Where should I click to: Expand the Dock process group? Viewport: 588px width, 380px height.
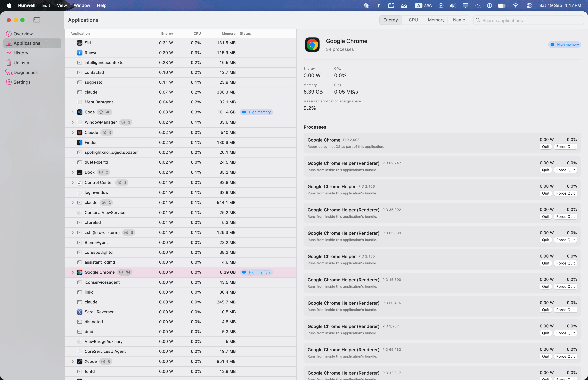click(x=72, y=172)
